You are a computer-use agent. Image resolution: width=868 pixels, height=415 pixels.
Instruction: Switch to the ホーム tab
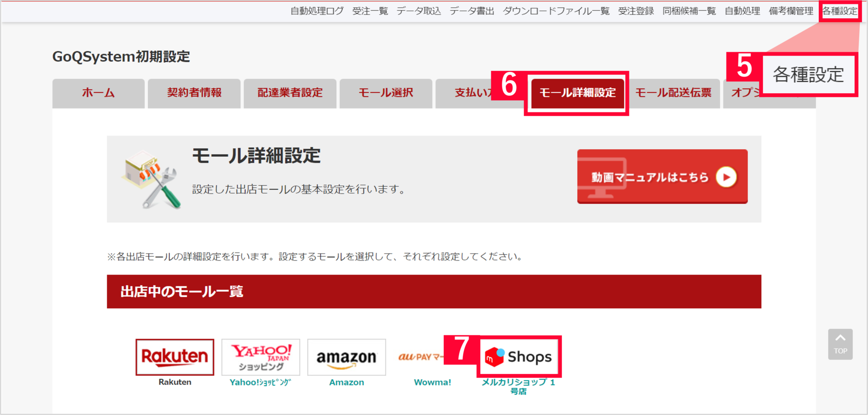pos(98,93)
